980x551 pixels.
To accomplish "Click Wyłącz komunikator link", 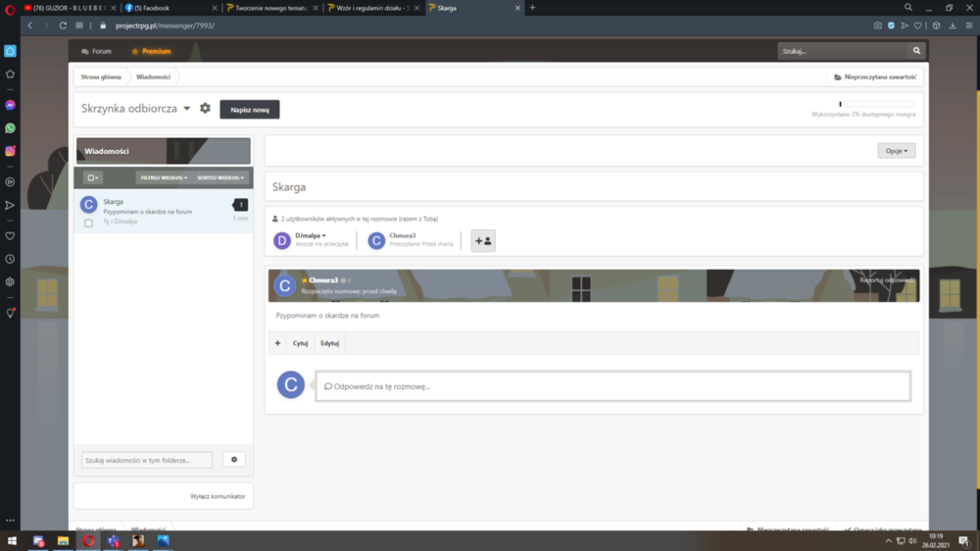I will coord(218,497).
